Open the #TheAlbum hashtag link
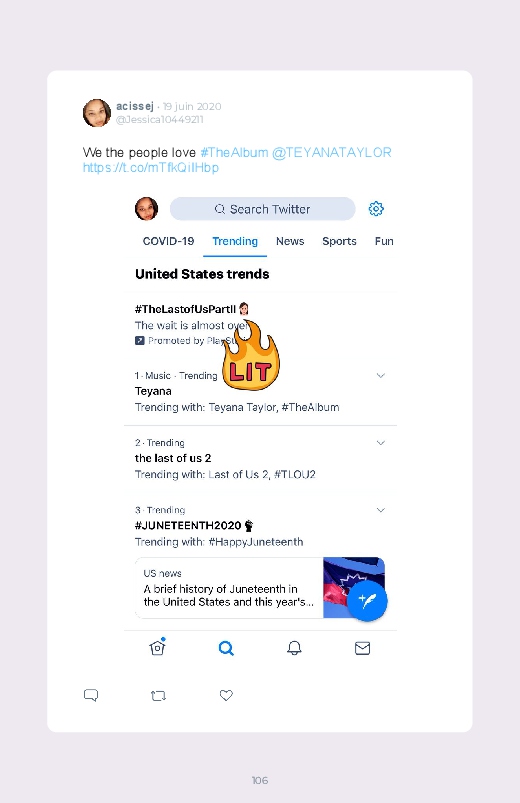Image resolution: width=520 pixels, height=803 pixels. click(234, 153)
